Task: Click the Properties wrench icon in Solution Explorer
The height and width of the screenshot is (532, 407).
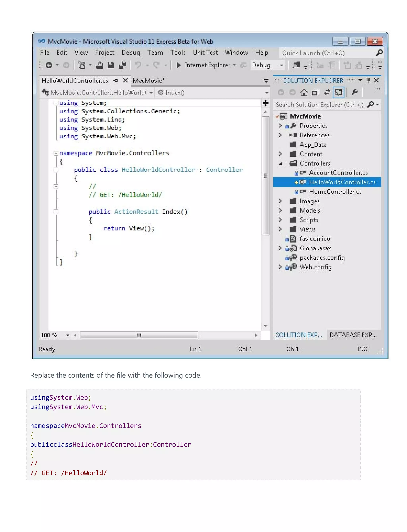Action: point(354,92)
